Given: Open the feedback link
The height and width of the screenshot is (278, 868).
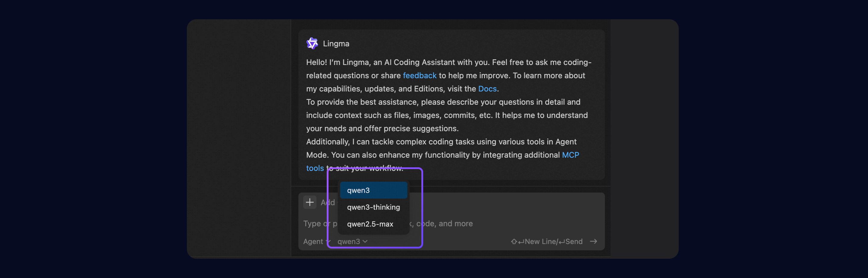Looking at the screenshot, I should pos(419,76).
